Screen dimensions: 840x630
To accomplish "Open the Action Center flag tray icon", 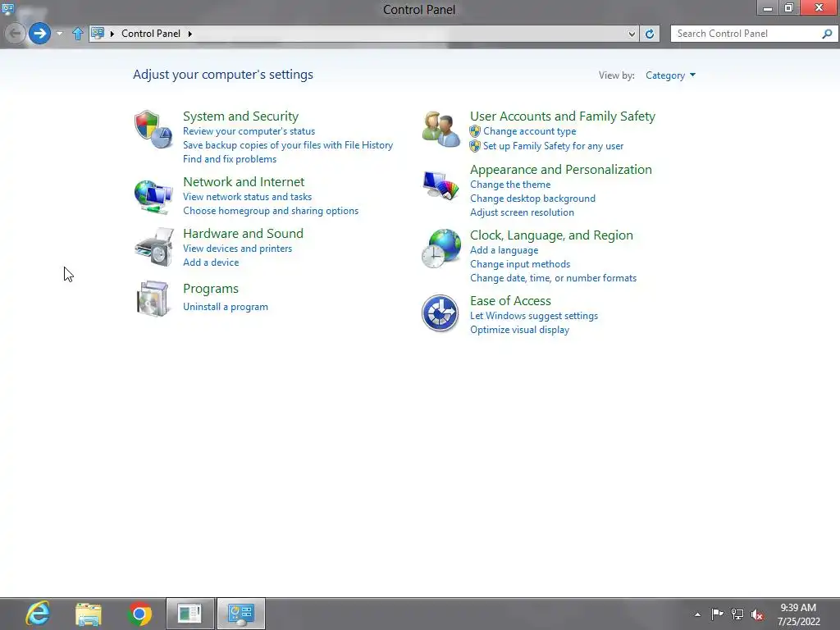I will (717, 614).
